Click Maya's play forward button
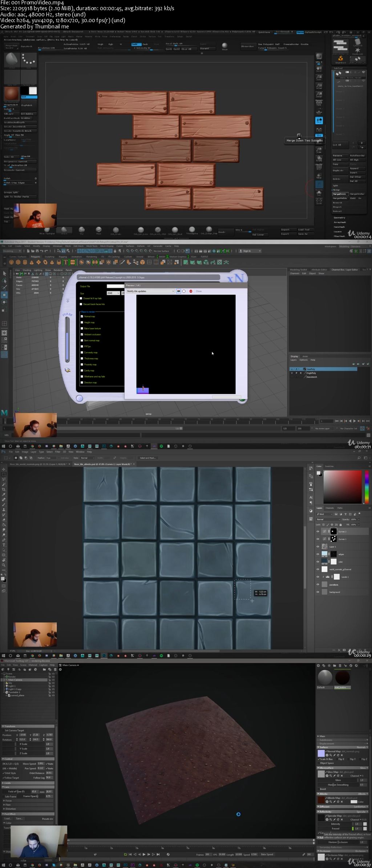The image size is (372, 868). [x=355, y=421]
